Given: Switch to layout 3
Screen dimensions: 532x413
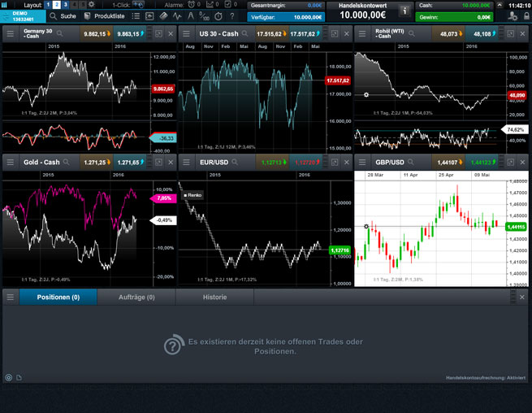Looking at the screenshot, I should (66, 5).
